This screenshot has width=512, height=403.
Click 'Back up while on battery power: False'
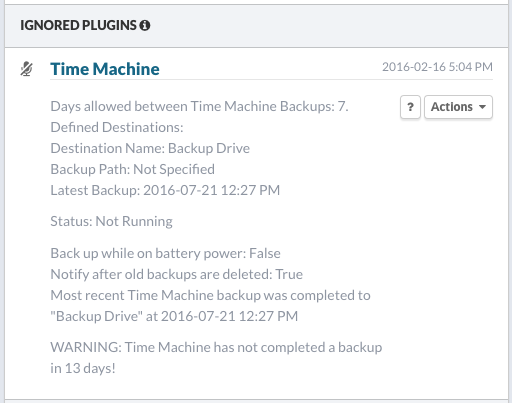(x=165, y=253)
